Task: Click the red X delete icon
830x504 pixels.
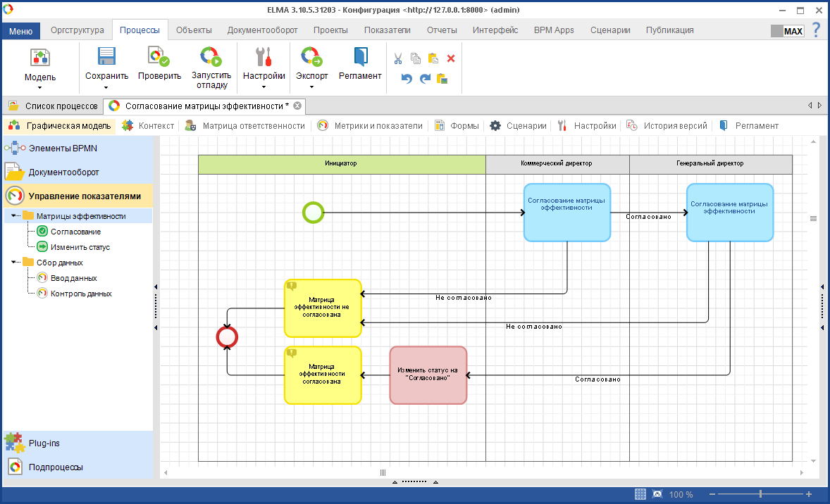Action: point(451,58)
